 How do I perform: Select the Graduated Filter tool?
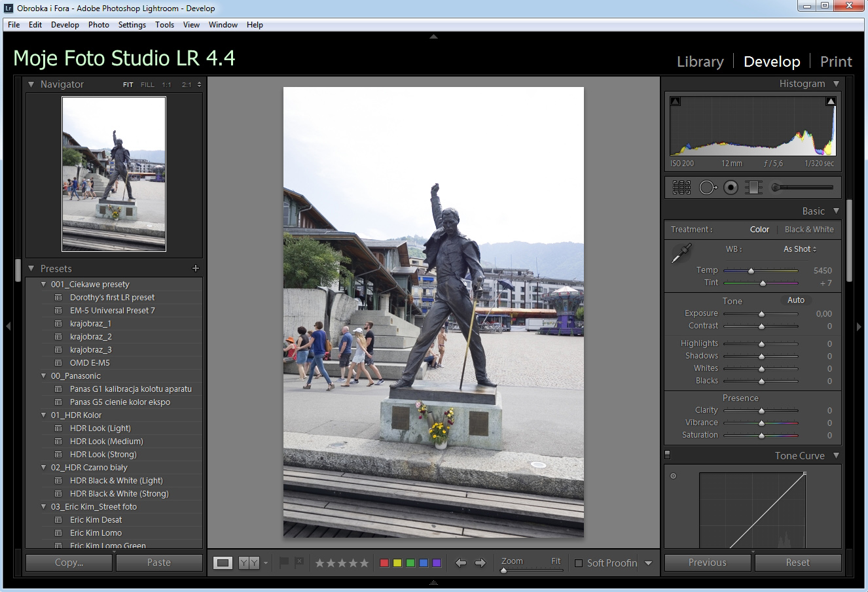click(x=753, y=188)
